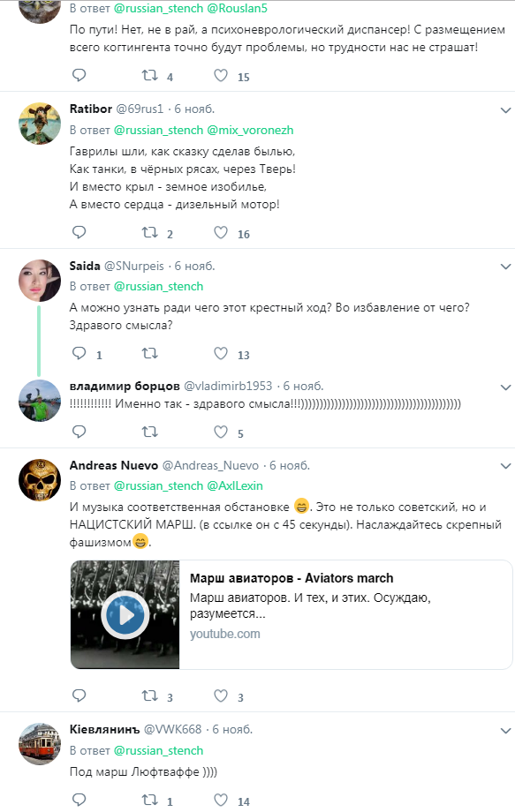Viewport: 515px width, 812px height.
Task: Open @AxlLexin mention link
Action: tap(235, 485)
